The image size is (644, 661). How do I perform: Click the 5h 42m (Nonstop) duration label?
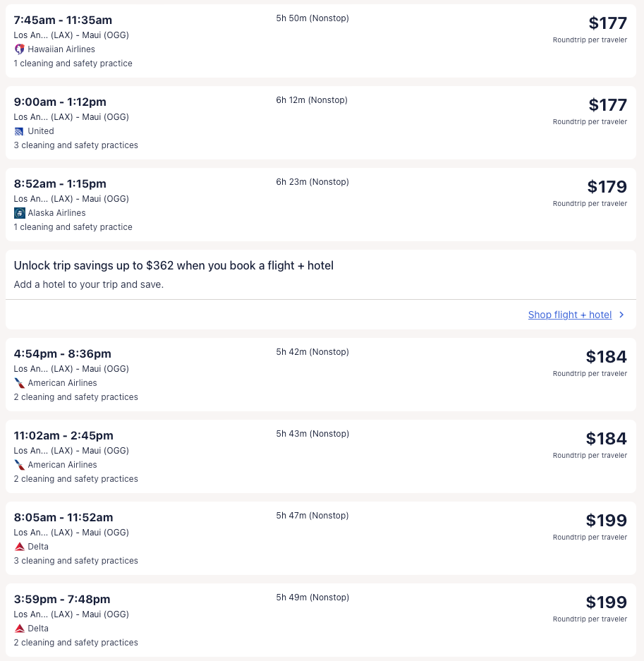(312, 352)
